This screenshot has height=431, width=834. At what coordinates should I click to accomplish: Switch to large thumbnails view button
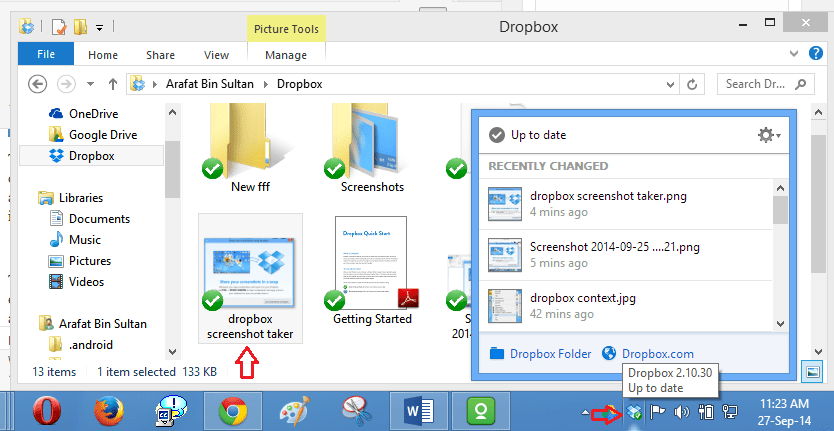tap(812, 372)
